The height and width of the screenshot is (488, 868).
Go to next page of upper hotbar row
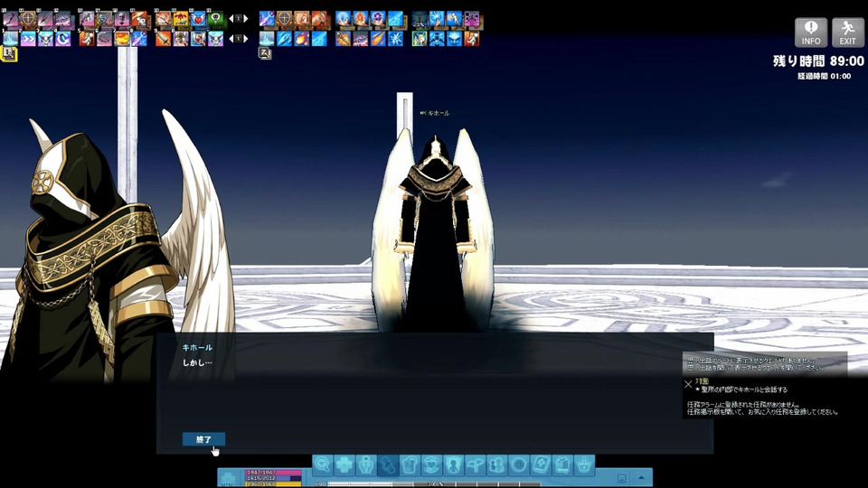tap(246, 19)
